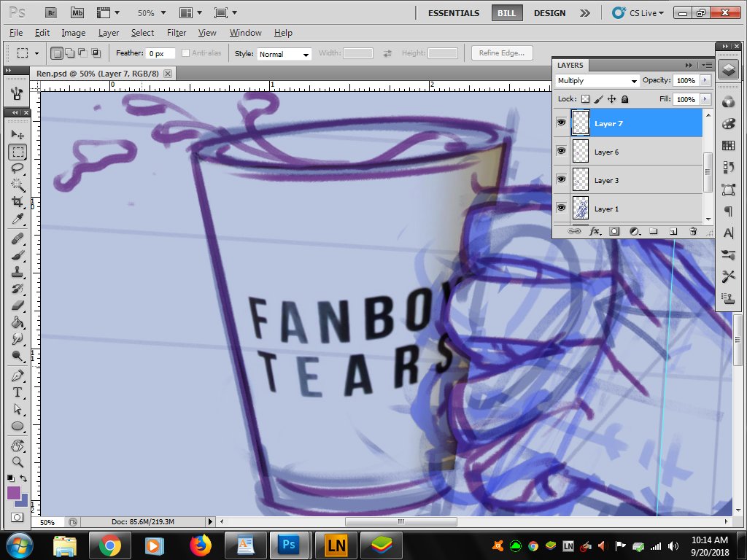Select the Crop tool
747x560 pixels.
point(18,201)
